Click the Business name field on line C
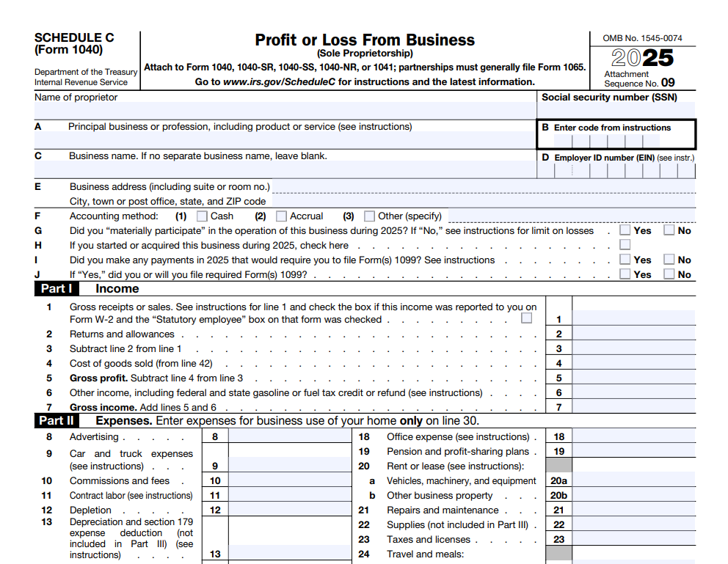The height and width of the screenshot is (564, 728). pyautogui.click(x=285, y=169)
